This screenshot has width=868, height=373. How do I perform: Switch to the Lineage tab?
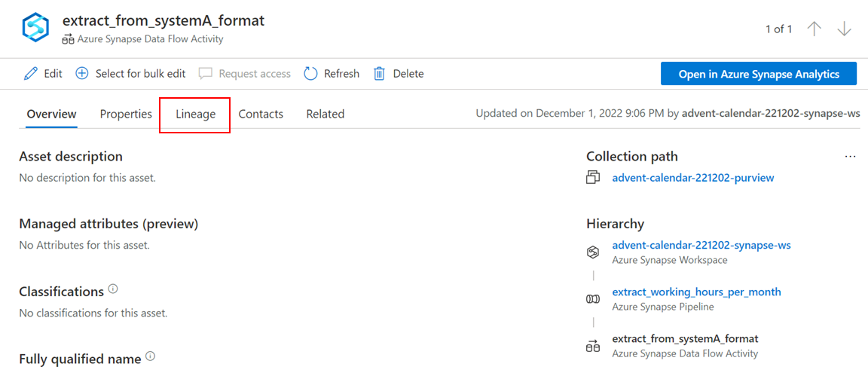click(195, 114)
